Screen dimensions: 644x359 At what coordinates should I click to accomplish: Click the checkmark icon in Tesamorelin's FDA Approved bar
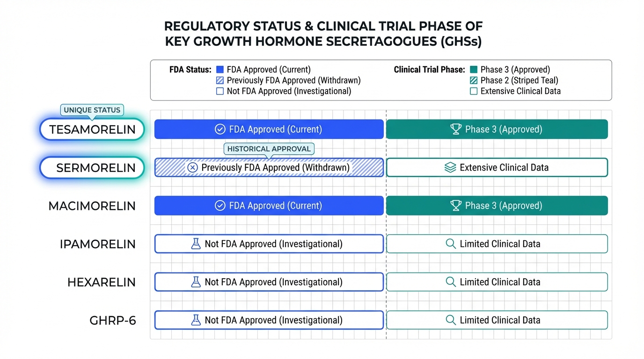click(x=220, y=129)
